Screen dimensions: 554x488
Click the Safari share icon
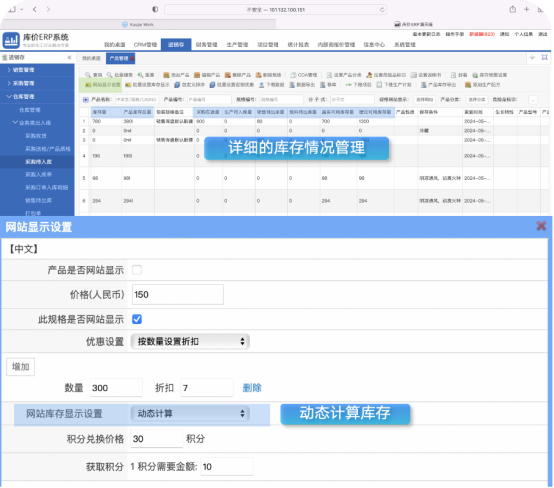[x=512, y=10]
